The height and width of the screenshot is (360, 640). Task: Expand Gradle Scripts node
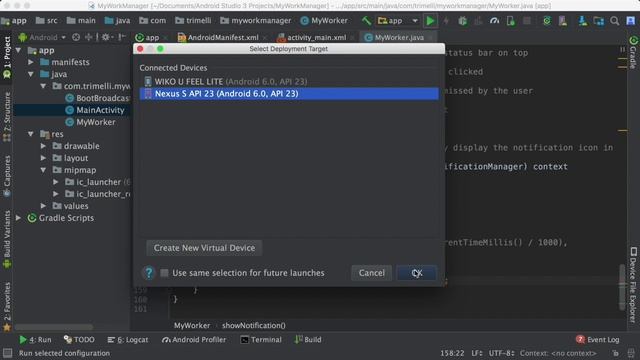[x=18, y=218]
